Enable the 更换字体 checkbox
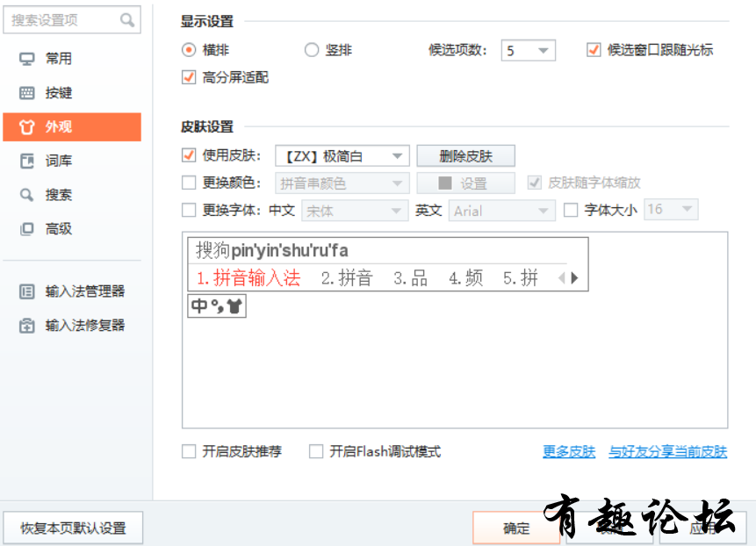 (x=189, y=210)
